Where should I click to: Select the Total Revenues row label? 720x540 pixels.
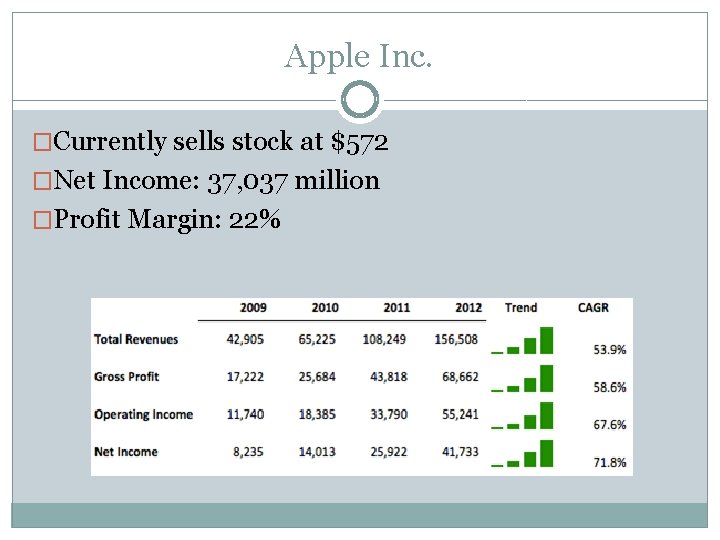tap(136, 339)
